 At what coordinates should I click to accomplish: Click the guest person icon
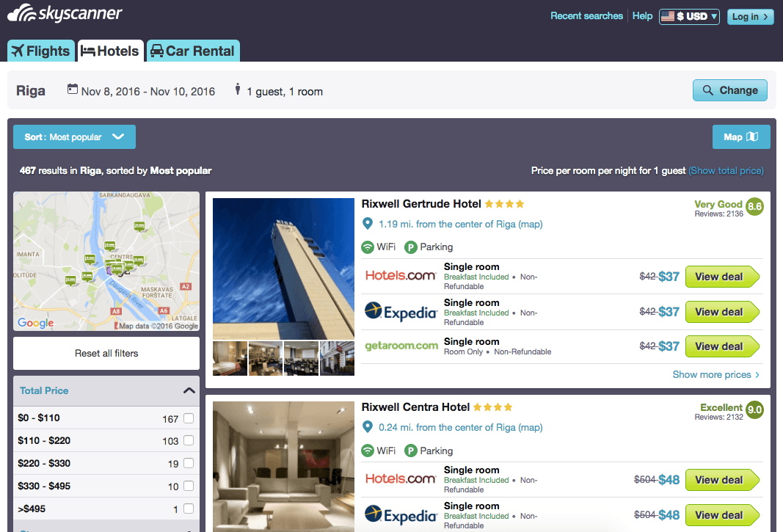[x=238, y=90]
